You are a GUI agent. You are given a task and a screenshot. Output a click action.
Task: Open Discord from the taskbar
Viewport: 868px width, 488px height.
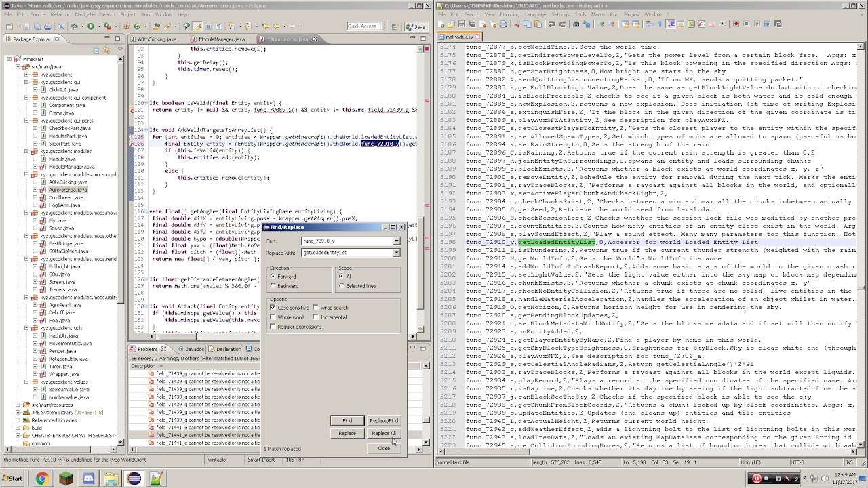pos(88,479)
